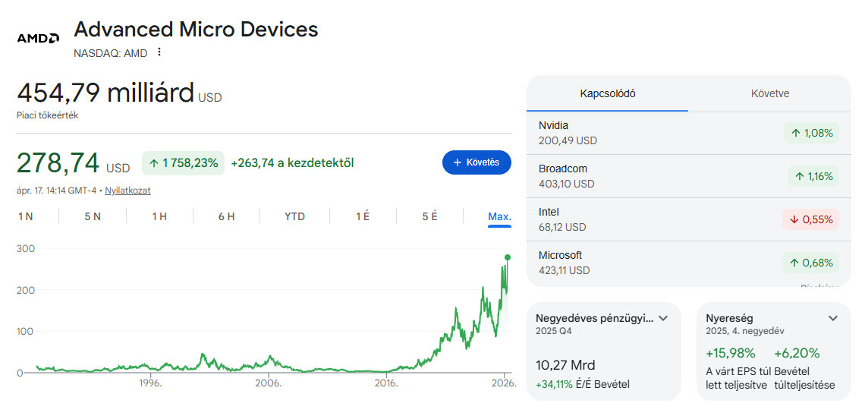Open the Nyilatkozat disclaimer link
The width and height of the screenshot is (868, 416).
point(127,191)
